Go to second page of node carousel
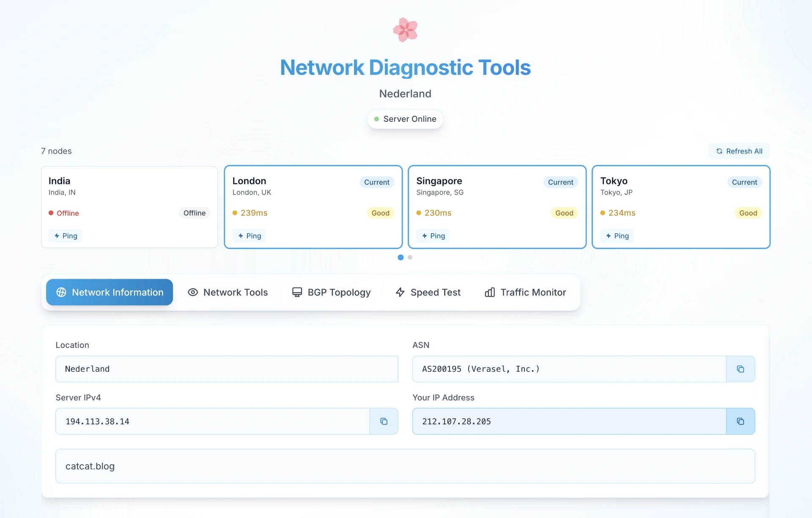 (x=410, y=257)
